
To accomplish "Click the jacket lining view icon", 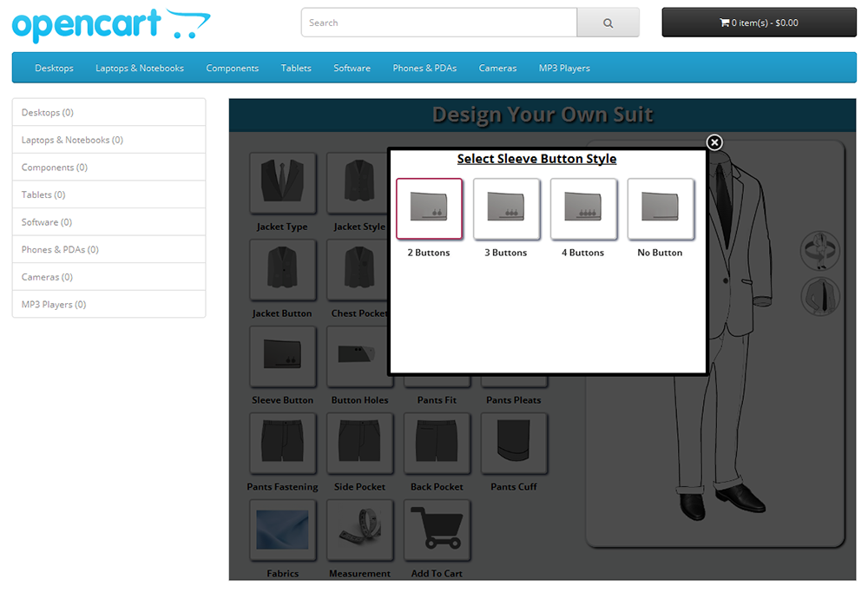I will [820, 296].
